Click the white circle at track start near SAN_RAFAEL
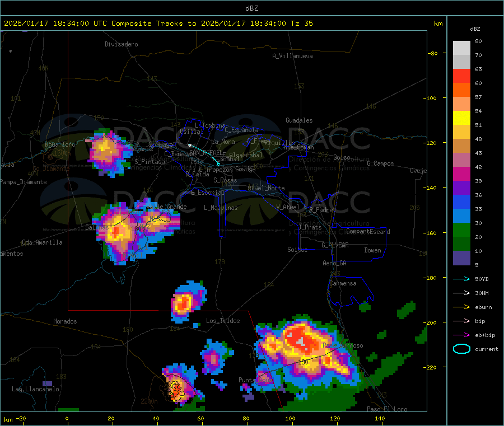Screen dimensions: 504x426 (190, 145)
